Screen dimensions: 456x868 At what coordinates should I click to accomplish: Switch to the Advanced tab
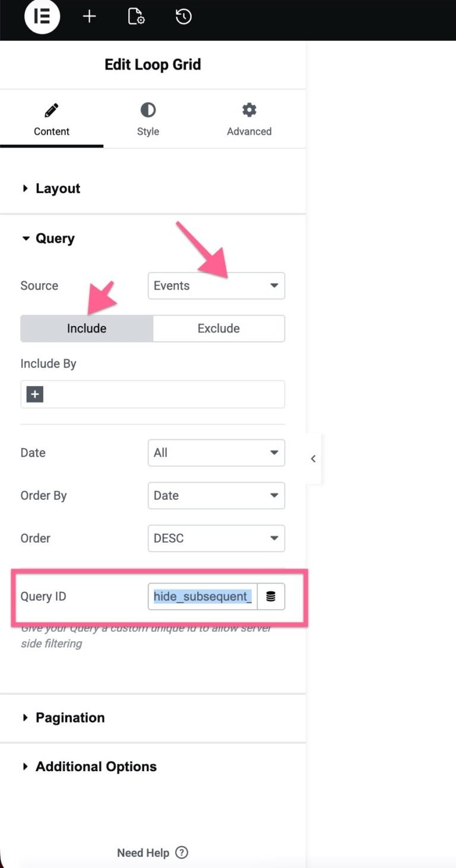[249, 119]
